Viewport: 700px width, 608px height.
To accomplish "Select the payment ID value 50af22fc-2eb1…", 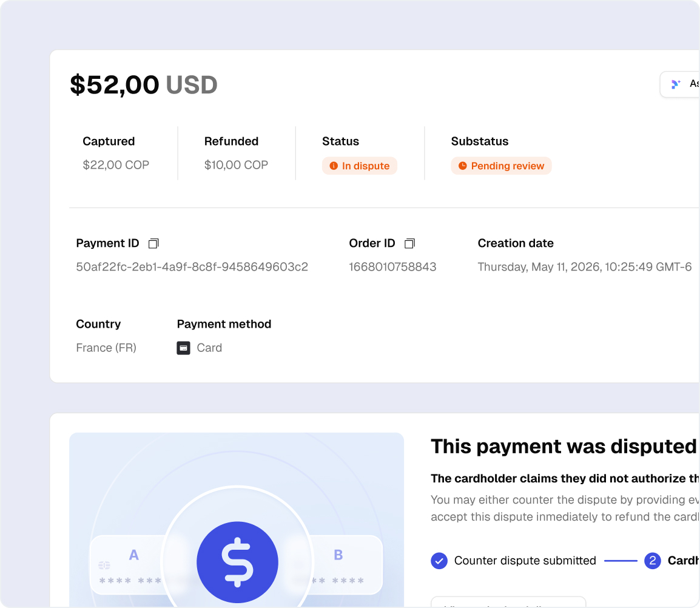I will 192,267.
